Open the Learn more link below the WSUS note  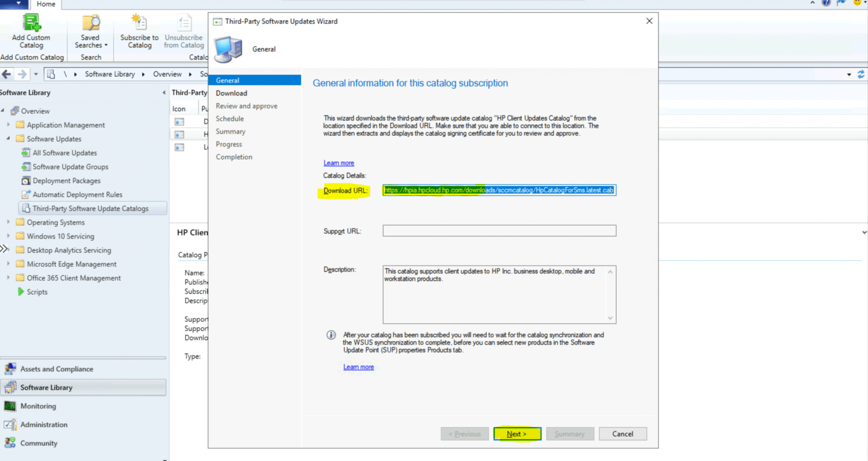pyautogui.click(x=358, y=366)
